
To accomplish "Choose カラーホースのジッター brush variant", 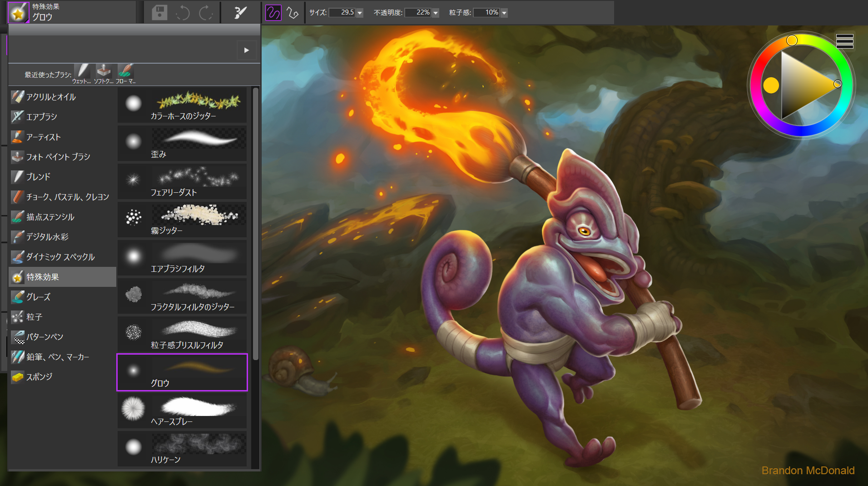I will point(182,105).
